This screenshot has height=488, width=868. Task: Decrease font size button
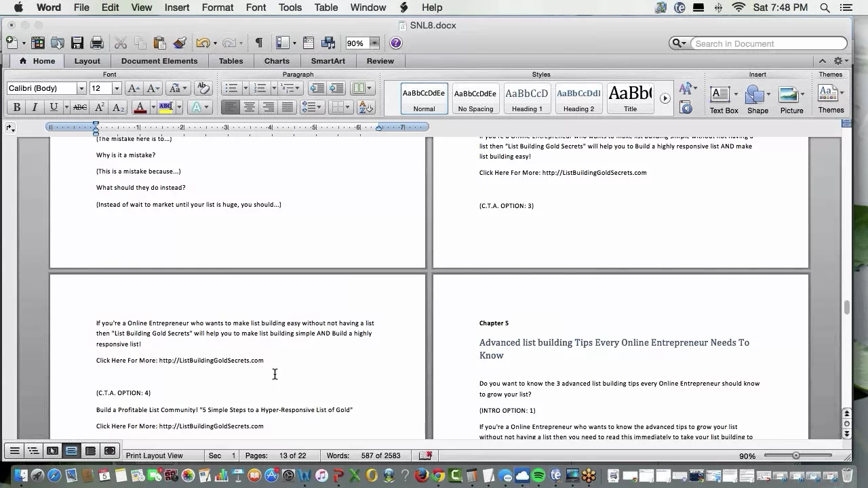[x=153, y=88]
